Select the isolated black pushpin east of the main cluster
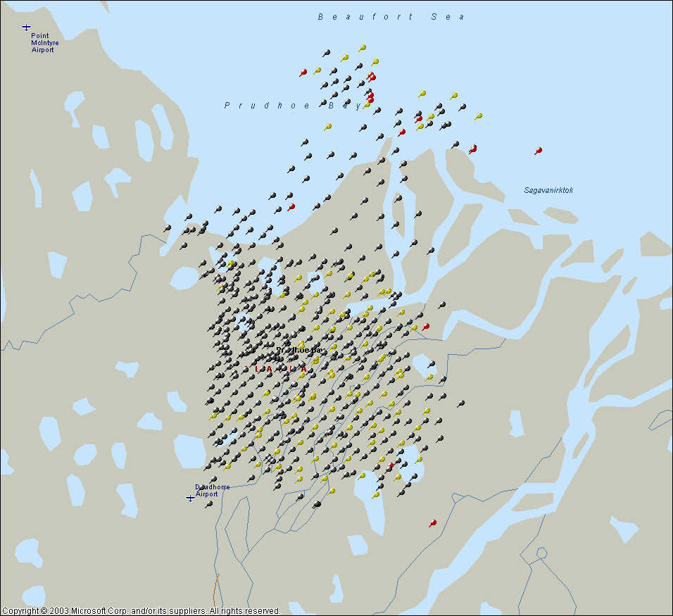 click(461, 403)
